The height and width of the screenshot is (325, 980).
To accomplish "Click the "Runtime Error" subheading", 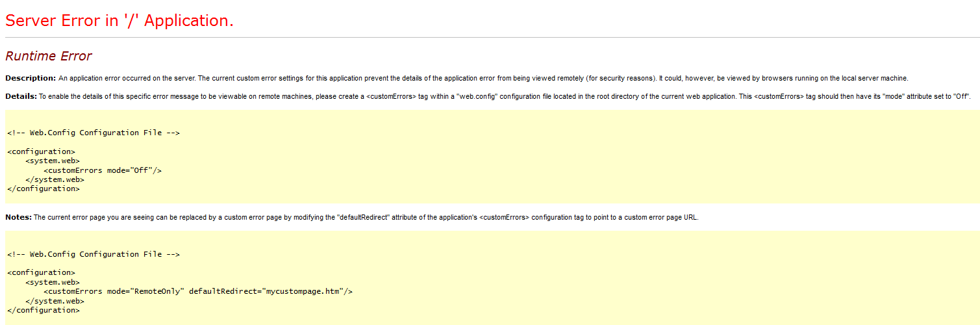I will 49,56.
